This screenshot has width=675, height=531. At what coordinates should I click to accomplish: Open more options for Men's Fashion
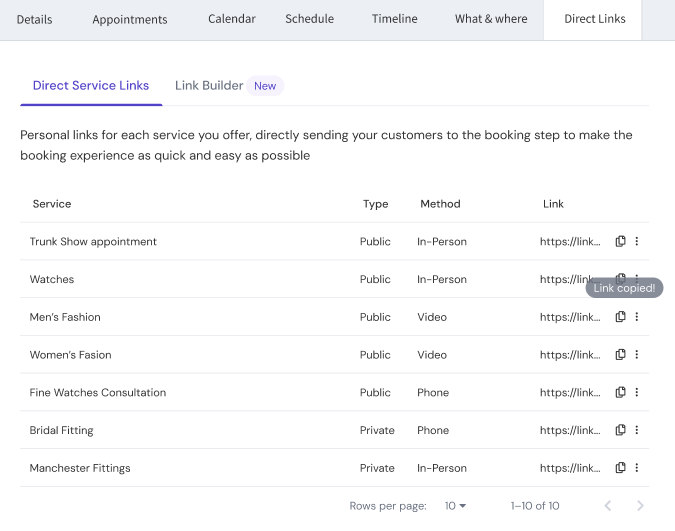click(637, 317)
